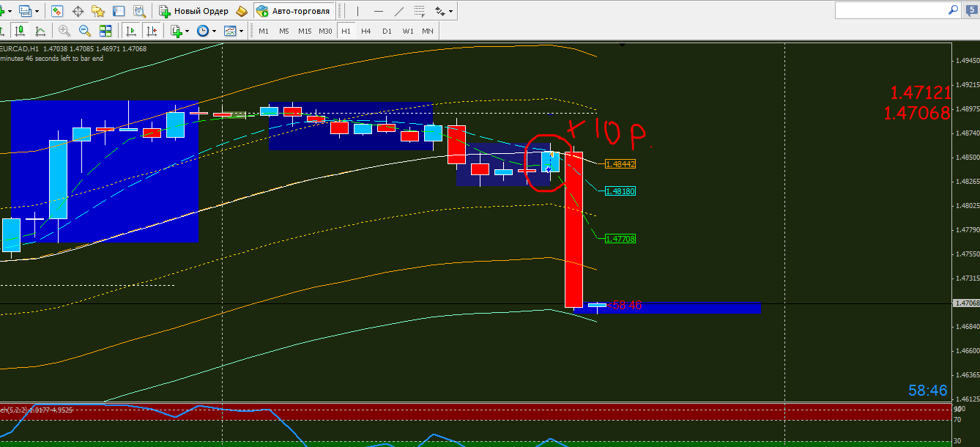The width and height of the screenshot is (980, 447).
Task: Select W1 timeframe
Action: point(408,31)
